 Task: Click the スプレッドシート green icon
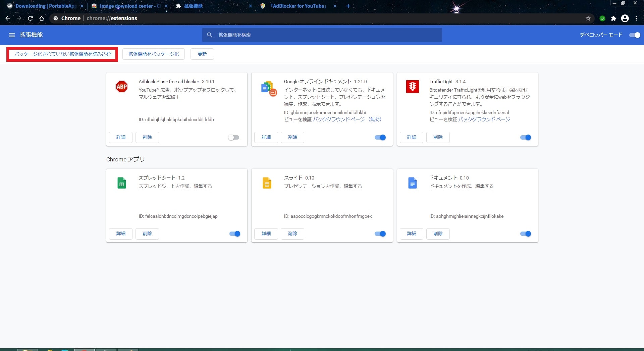122,183
